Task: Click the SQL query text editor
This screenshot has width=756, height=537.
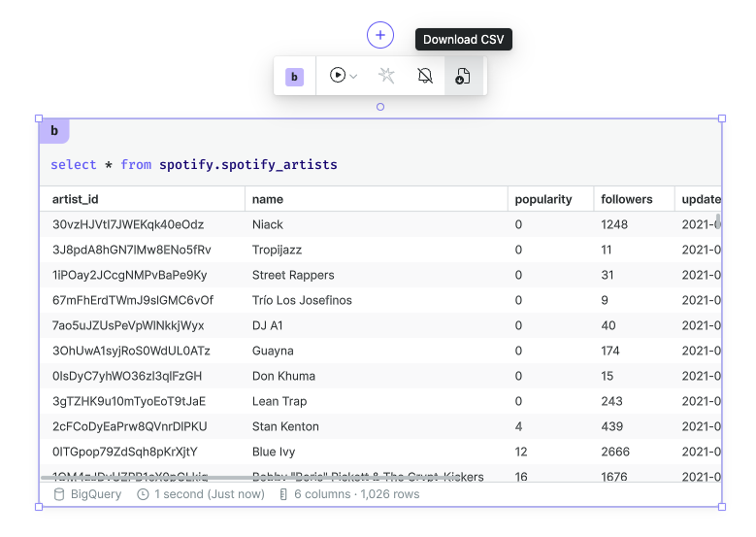Action: coord(194,164)
